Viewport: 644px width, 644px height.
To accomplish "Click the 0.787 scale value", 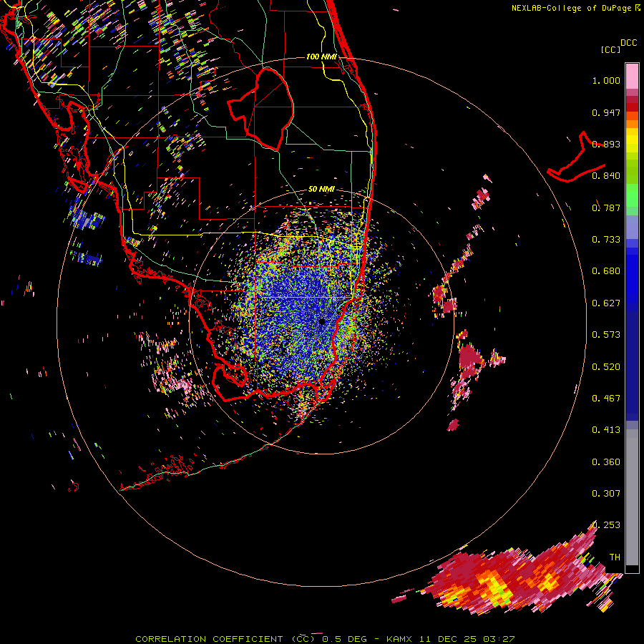I will click(606, 208).
